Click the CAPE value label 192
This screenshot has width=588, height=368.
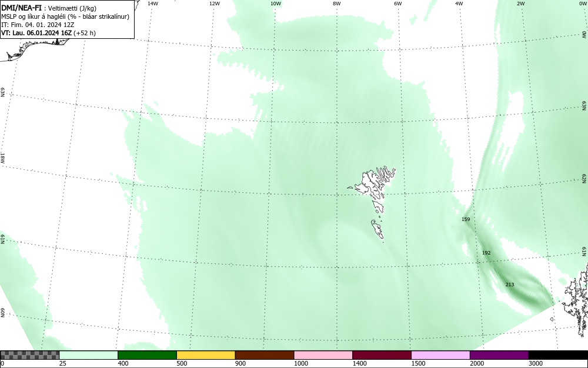pyautogui.click(x=486, y=253)
